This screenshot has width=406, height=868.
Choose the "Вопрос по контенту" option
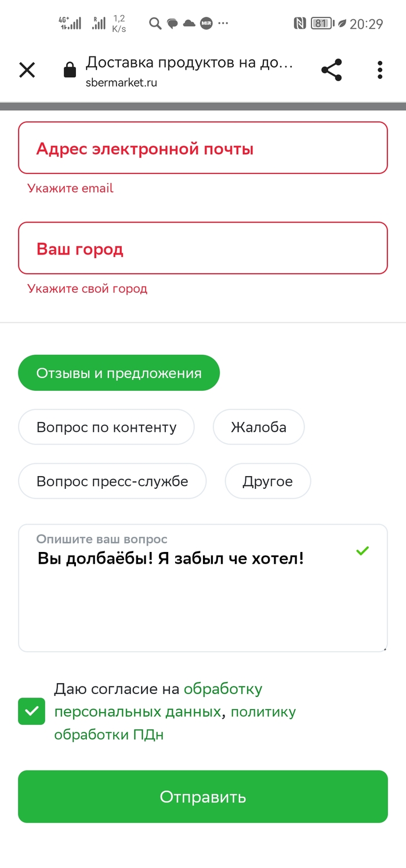pyautogui.click(x=106, y=427)
